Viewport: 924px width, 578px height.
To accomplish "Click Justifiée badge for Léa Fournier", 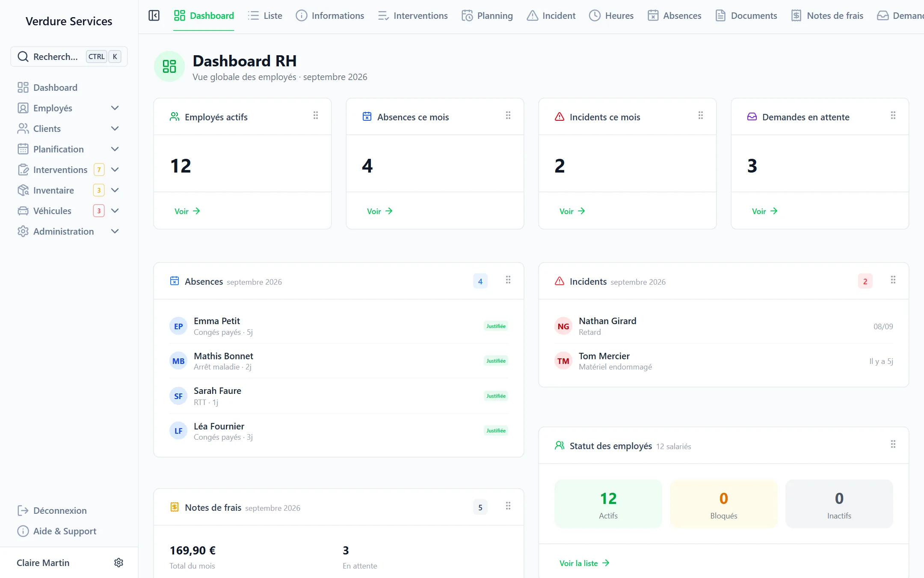I will (496, 431).
